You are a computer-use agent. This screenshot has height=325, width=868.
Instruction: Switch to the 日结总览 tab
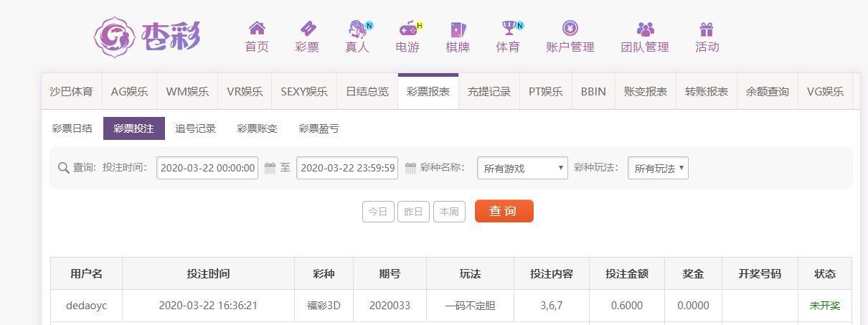pyautogui.click(x=367, y=92)
